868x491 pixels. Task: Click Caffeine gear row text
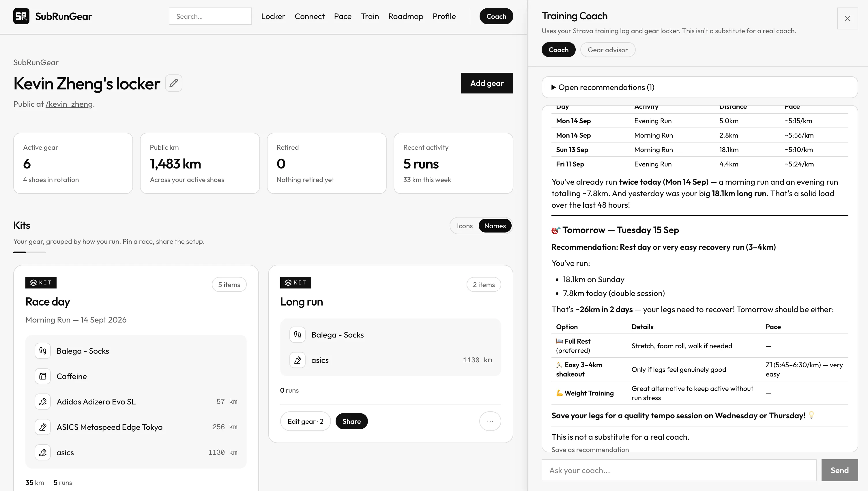(x=72, y=376)
